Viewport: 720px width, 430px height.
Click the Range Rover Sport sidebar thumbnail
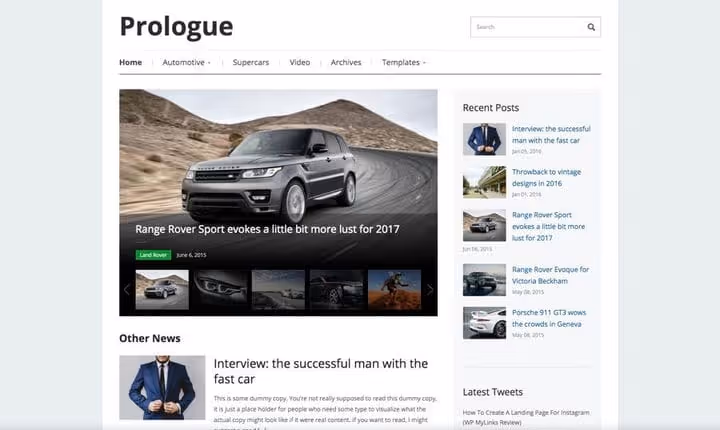[x=484, y=225]
